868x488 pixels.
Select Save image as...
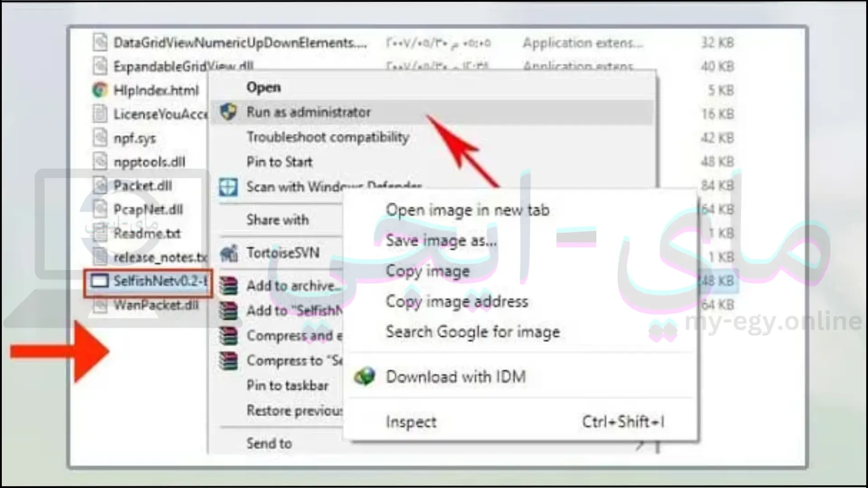pyautogui.click(x=441, y=240)
